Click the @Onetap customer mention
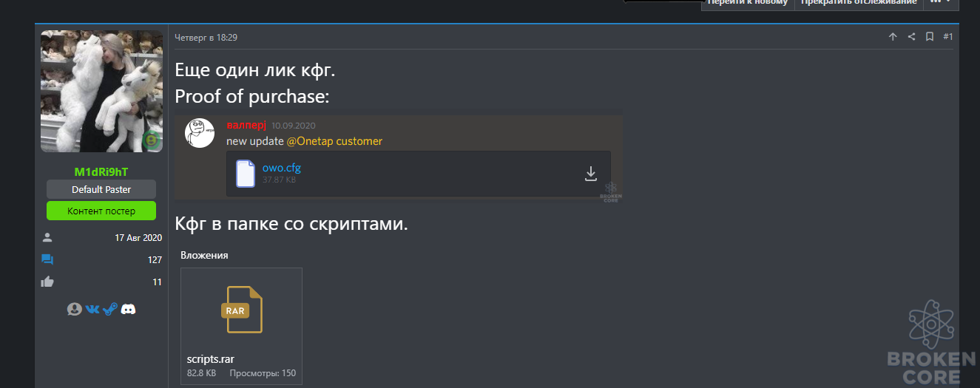The image size is (980, 388). pos(334,141)
